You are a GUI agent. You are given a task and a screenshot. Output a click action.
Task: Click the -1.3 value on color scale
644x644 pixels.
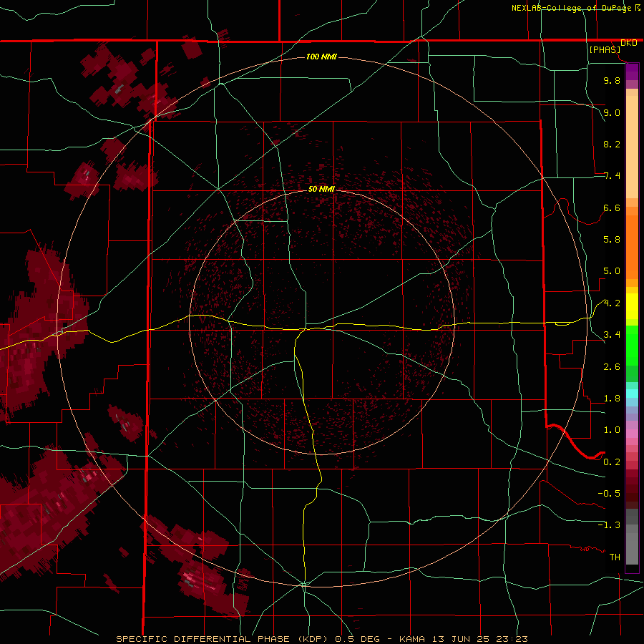point(609,525)
